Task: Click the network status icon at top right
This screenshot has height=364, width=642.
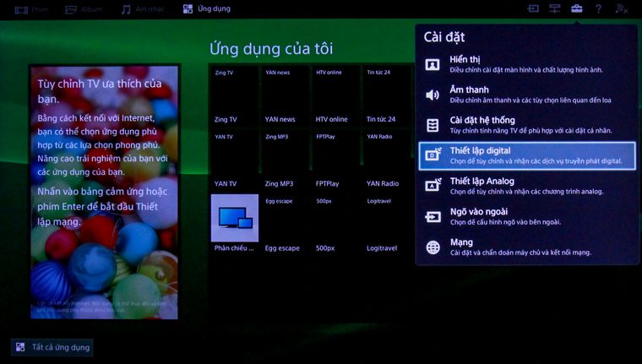Action: click(621, 8)
